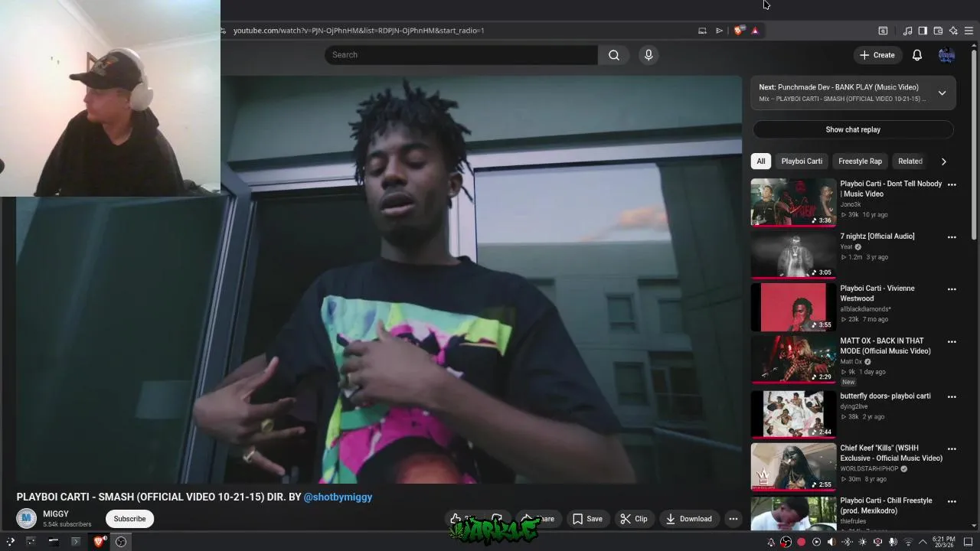Open the media player tray icon
The image size is (980, 551).
point(816,542)
